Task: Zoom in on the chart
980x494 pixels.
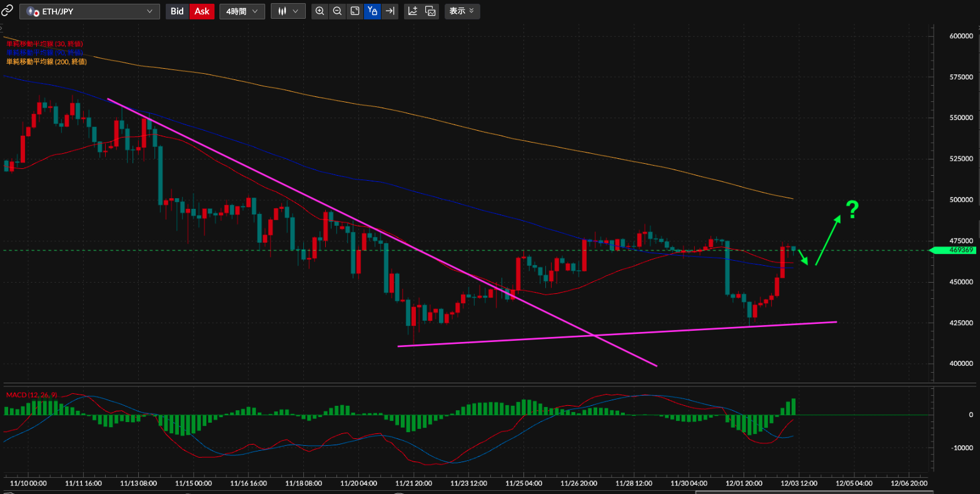Action: [x=320, y=11]
